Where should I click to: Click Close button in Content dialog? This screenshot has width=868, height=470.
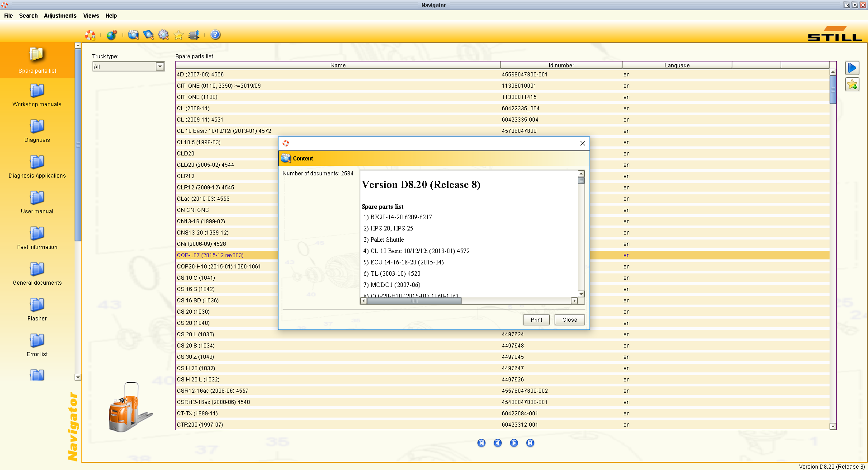(570, 320)
